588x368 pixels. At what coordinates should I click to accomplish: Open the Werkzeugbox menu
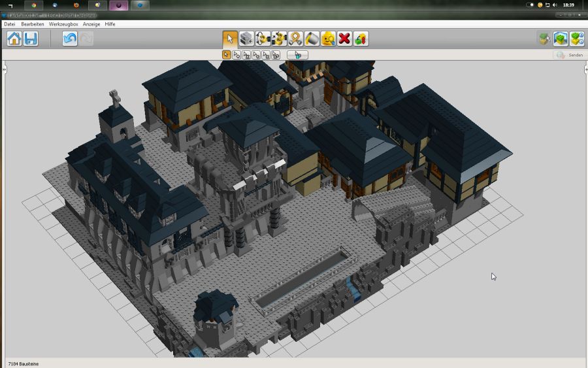pyautogui.click(x=63, y=24)
